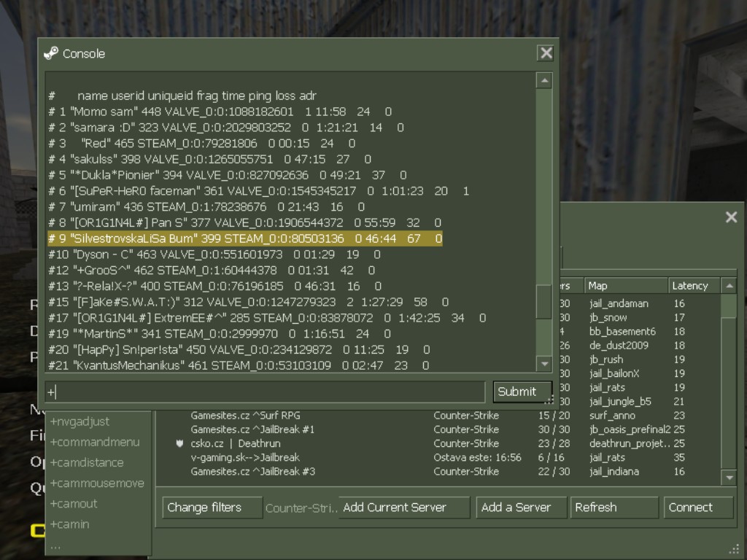Select the Gamesites.cz ^JailBreak #3 server
The height and width of the screenshot is (560, 747).
438,472
